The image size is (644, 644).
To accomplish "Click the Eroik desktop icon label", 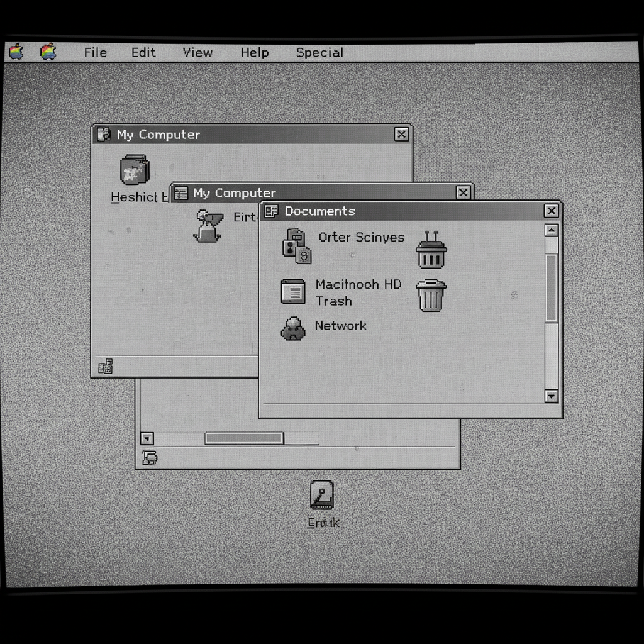I will click(323, 523).
